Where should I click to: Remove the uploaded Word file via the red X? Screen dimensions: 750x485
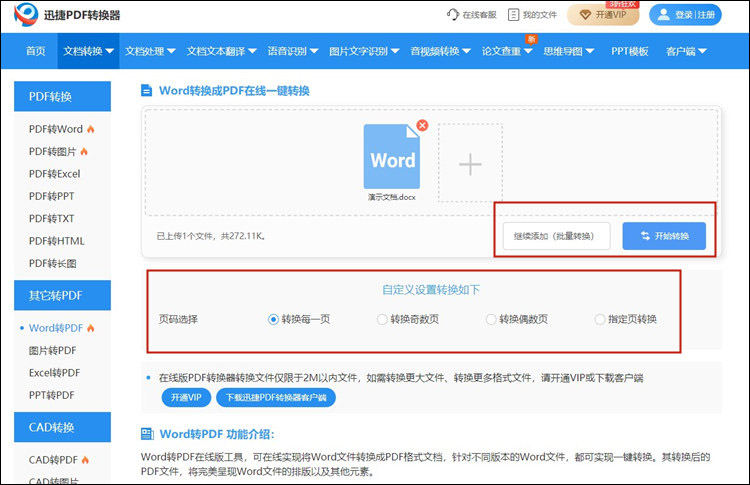point(422,125)
